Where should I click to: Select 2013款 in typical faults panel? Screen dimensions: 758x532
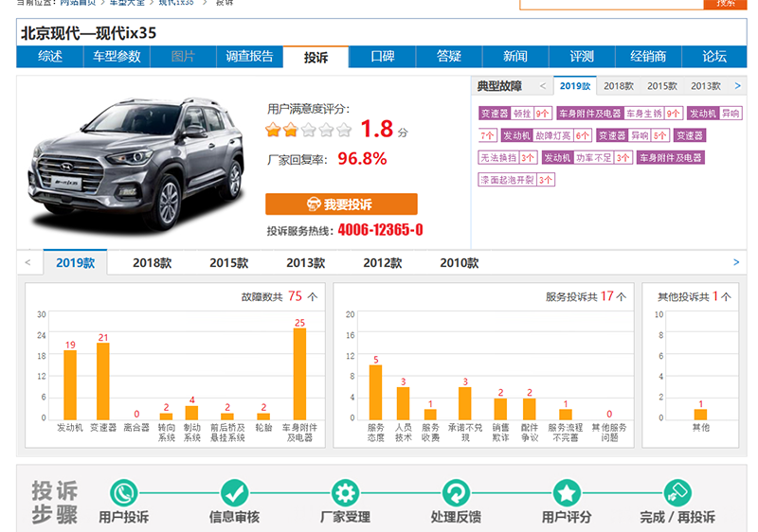pos(705,86)
